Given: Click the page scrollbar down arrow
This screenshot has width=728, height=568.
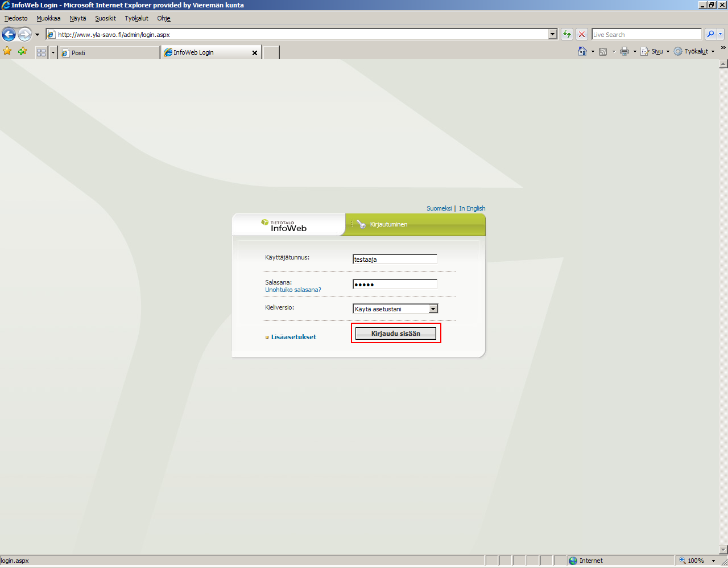Looking at the screenshot, I should tap(723, 550).
